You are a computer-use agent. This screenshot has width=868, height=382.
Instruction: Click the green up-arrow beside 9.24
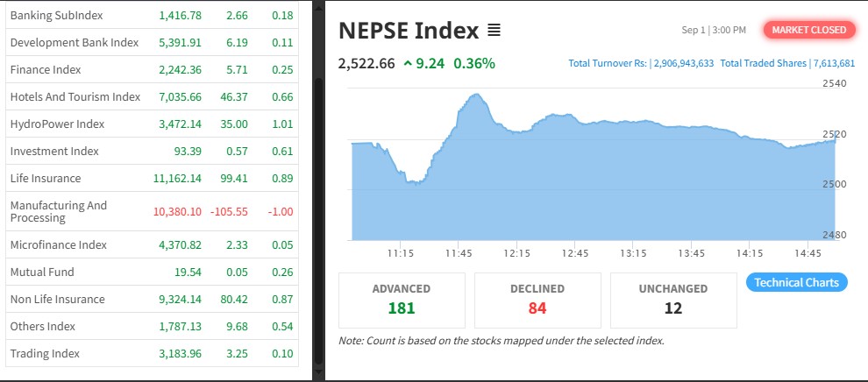pyautogui.click(x=408, y=64)
